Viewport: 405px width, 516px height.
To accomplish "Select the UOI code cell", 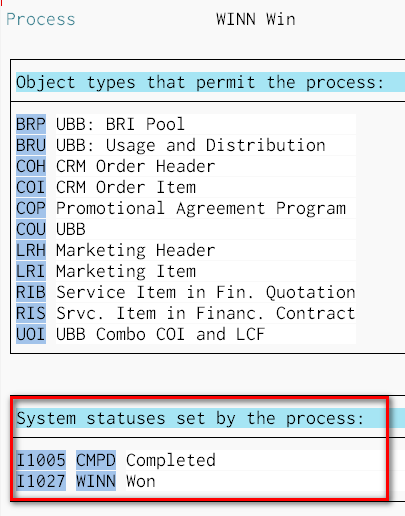I will [31, 334].
